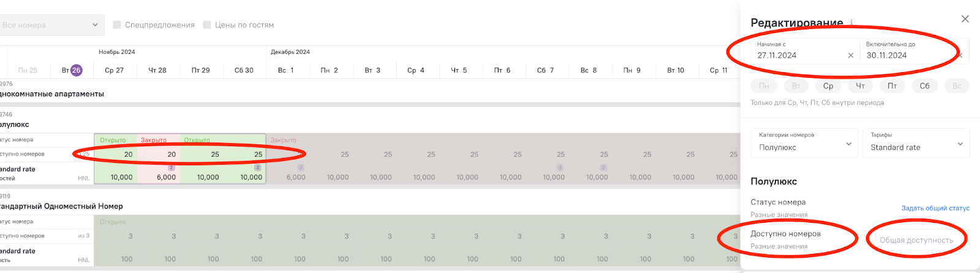Click the Задать общий статус link
The width and height of the screenshot is (980, 273).
point(935,208)
